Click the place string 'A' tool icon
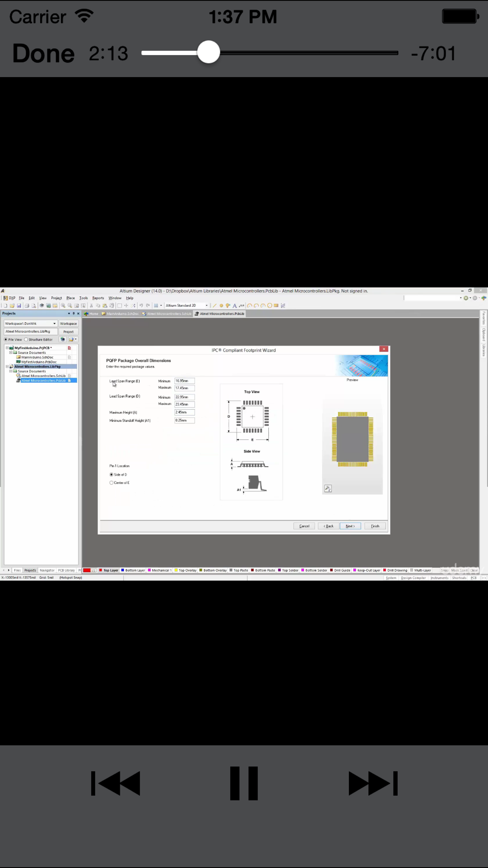Viewport: 488px width, 868px height. click(235, 306)
